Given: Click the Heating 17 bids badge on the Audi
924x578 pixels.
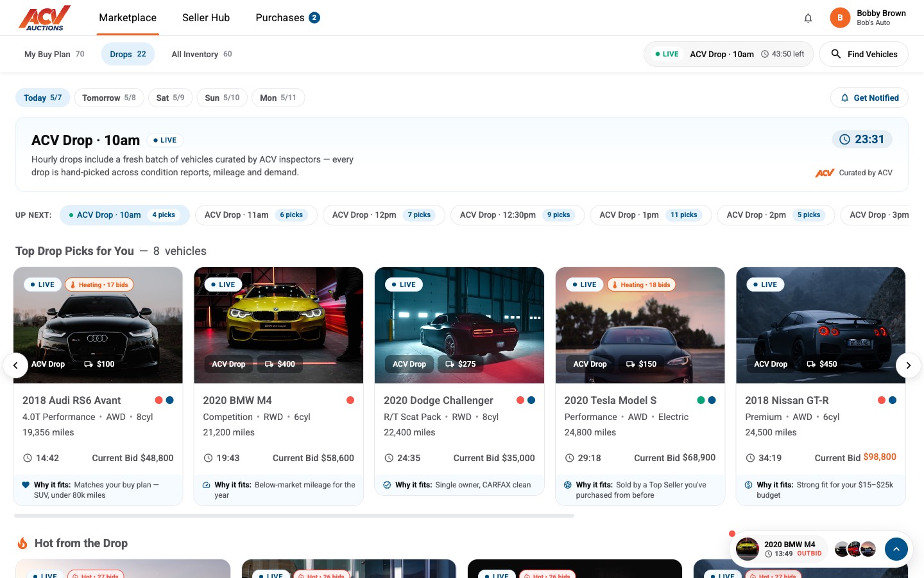Looking at the screenshot, I should (x=99, y=285).
